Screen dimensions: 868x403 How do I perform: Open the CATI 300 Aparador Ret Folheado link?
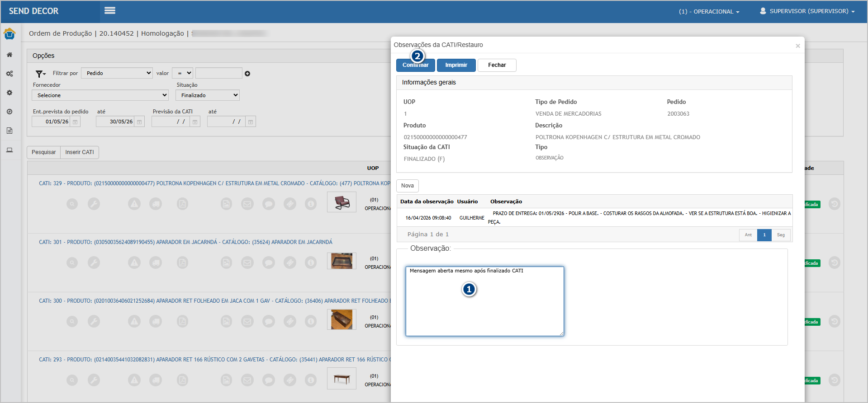click(214, 301)
